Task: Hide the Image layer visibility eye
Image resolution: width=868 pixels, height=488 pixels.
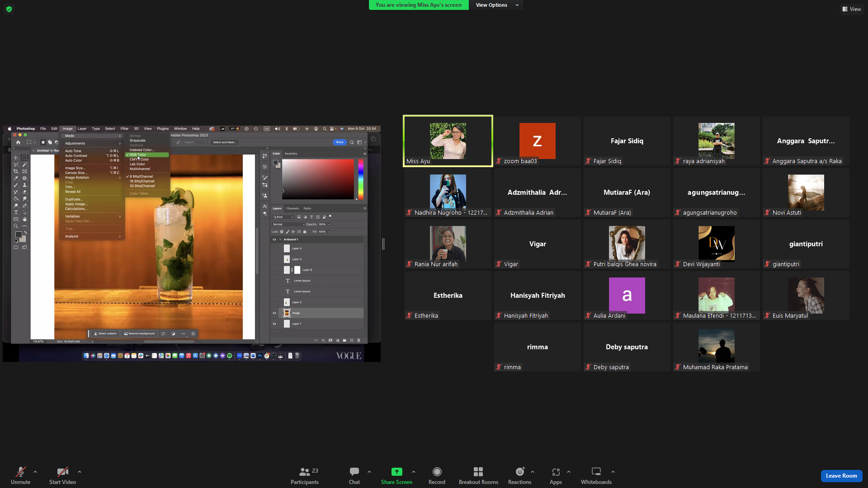Action: click(274, 313)
